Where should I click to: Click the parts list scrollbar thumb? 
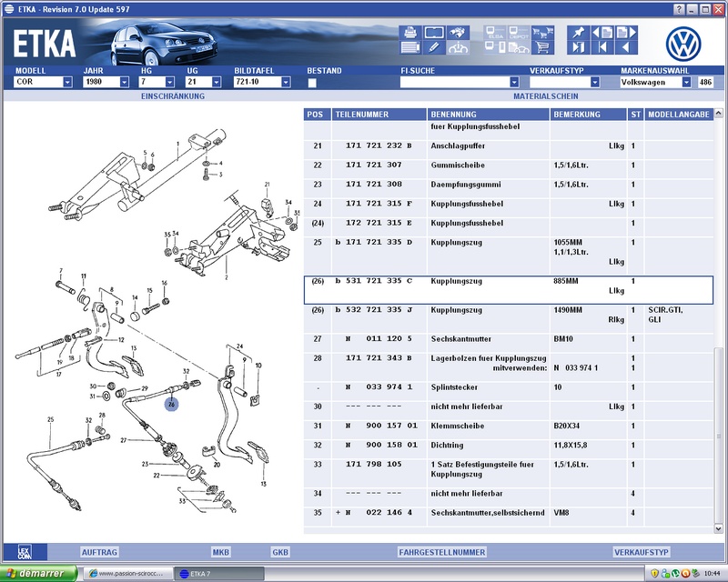tap(718, 434)
